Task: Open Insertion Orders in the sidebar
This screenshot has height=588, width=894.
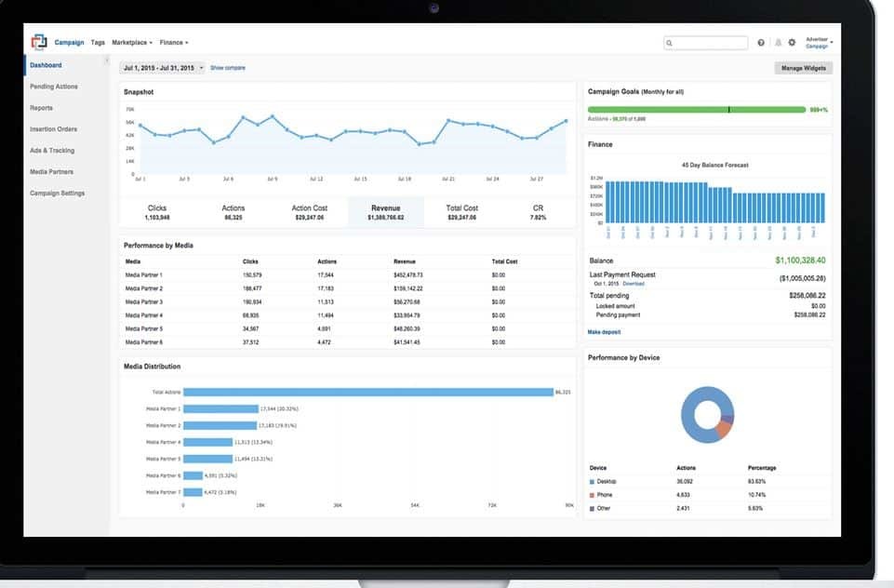Action: point(53,129)
